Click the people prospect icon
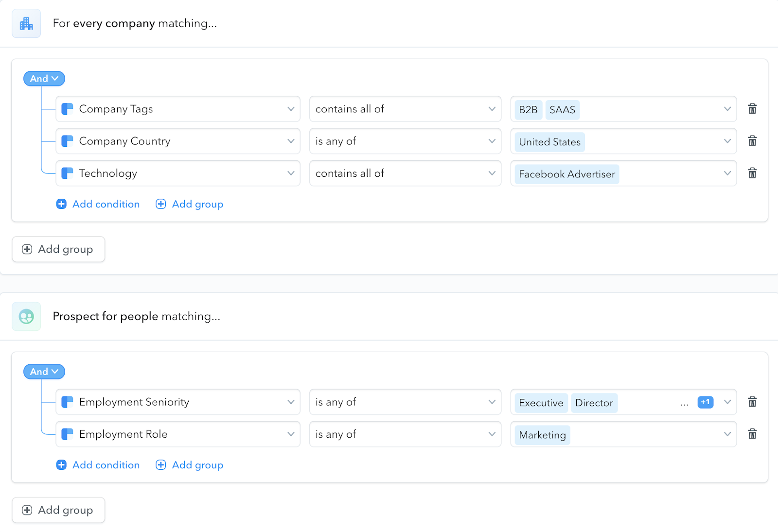This screenshot has width=778, height=532. (x=26, y=316)
